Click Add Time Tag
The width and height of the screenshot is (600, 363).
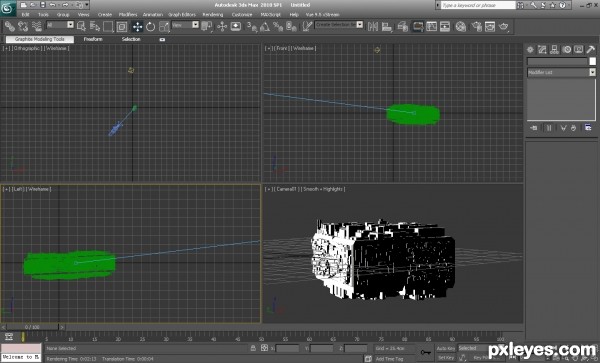click(x=390, y=359)
